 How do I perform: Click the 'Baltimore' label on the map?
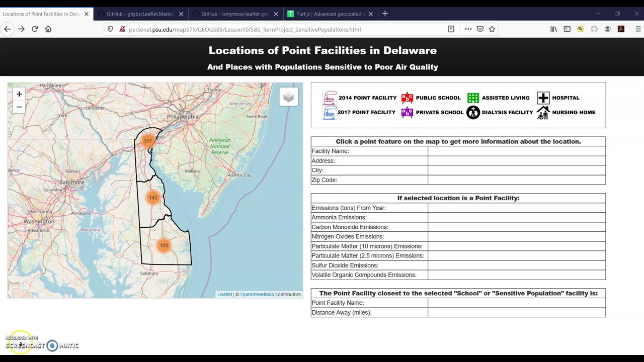click(x=72, y=182)
